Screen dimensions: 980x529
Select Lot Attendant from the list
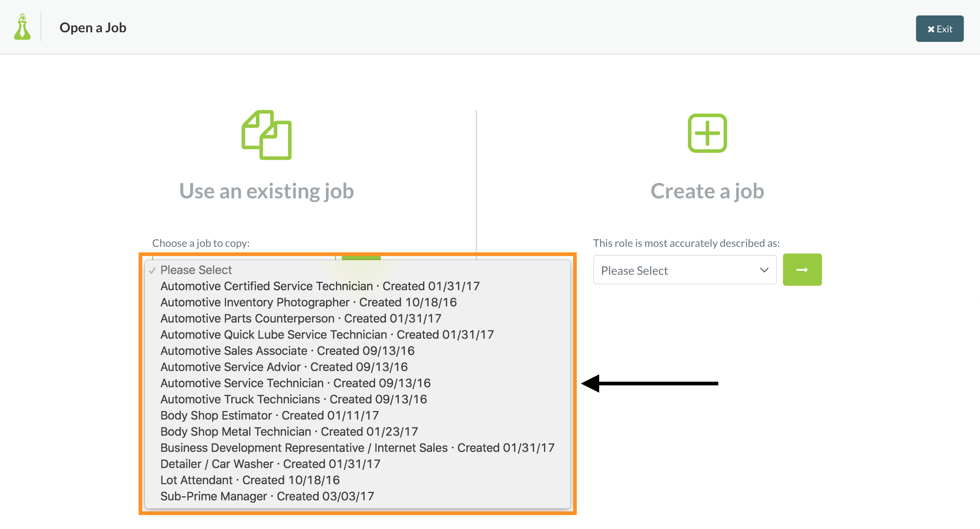357,480
